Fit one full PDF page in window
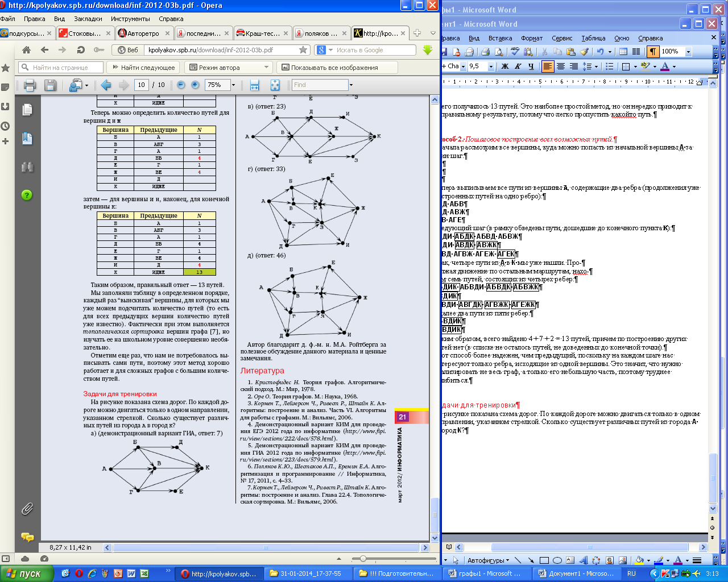The height and width of the screenshot is (582, 728). point(275,85)
